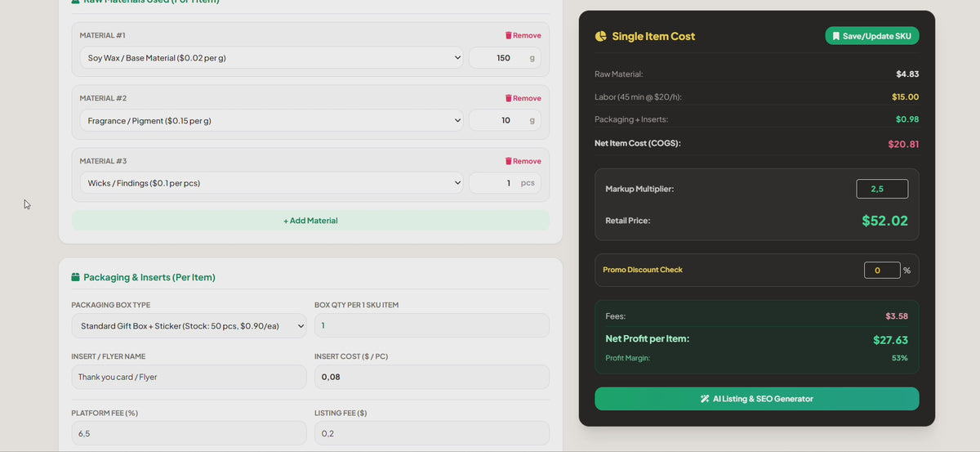Click the Listing Fee ($) input
Viewport: 980px width, 452px height.
click(432, 433)
